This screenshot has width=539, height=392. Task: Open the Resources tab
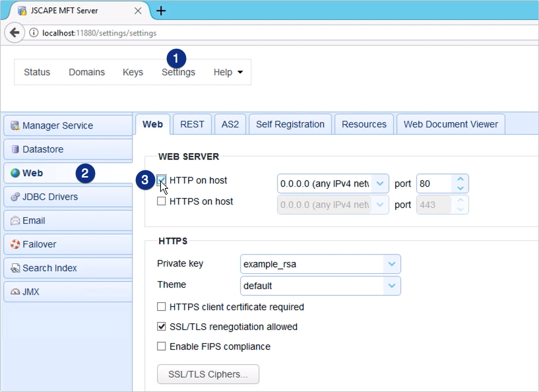[x=364, y=124]
